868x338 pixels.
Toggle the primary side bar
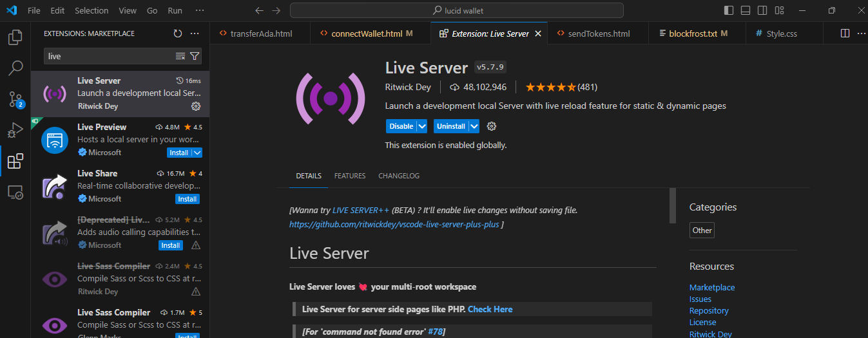tap(729, 10)
